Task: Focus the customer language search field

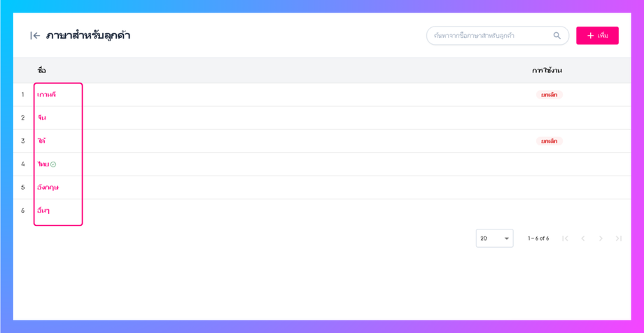Action: pyautogui.click(x=490, y=36)
